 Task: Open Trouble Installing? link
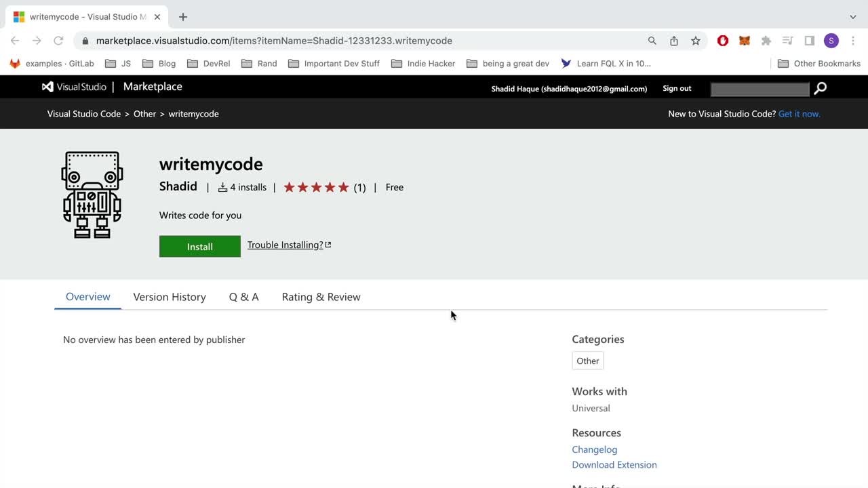290,245
